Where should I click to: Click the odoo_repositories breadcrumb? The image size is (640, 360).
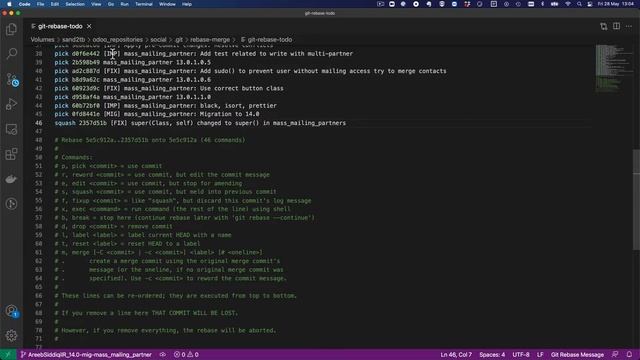(118, 40)
